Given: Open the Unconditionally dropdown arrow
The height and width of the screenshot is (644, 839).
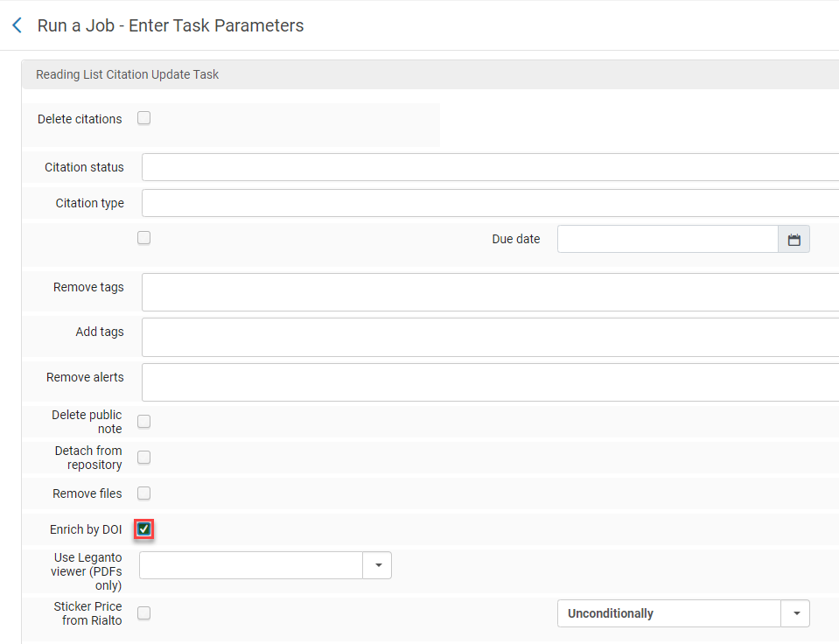Looking at the screenshot, I should pos(795,613).
